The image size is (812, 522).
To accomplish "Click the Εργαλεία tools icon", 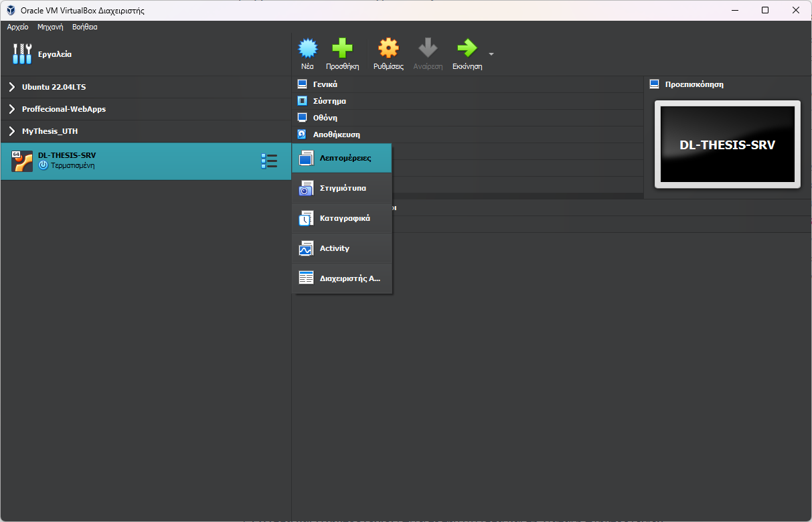I will pyautogui.click(x=22, y=54).
